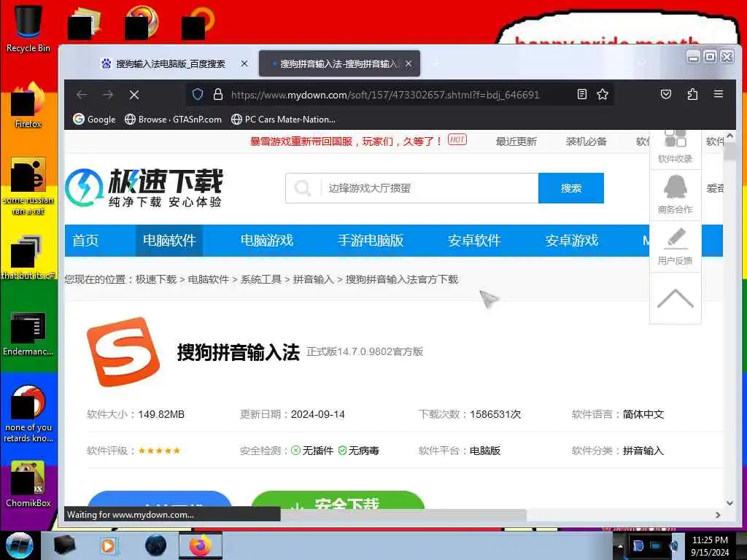Click the Save to Pocket icon

pyautogui.click(x=666, y=94)
